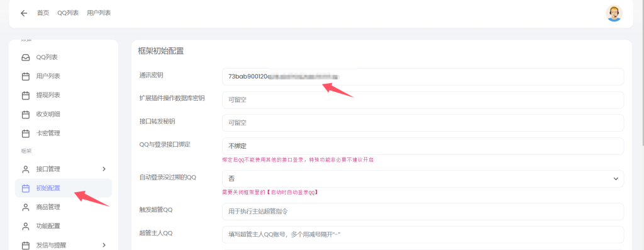The image size is (644, 250).
Task: Click the QQ与登录接口绑定 label
Action: [165, 144]
